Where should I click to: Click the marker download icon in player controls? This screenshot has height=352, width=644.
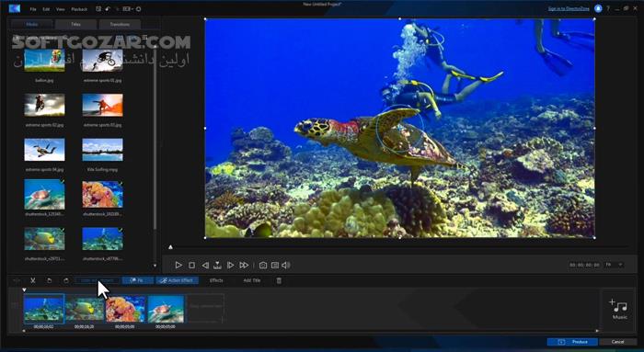[x=217, y=266]
